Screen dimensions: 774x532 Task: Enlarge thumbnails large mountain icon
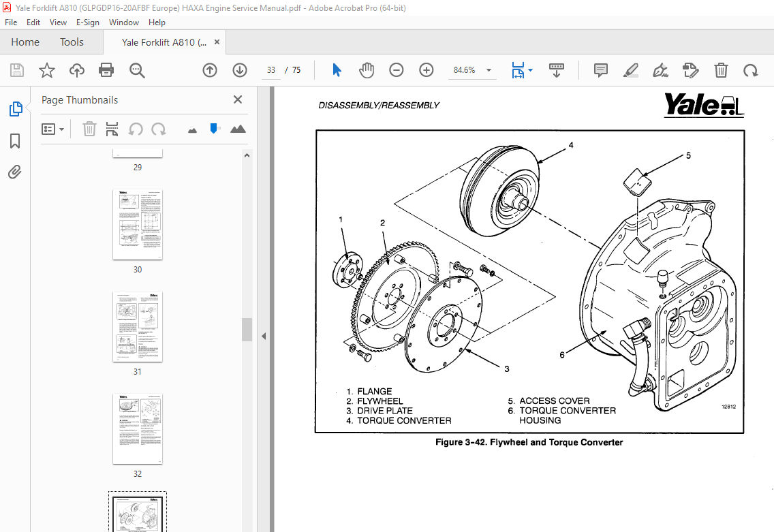[x=238, y=129]
